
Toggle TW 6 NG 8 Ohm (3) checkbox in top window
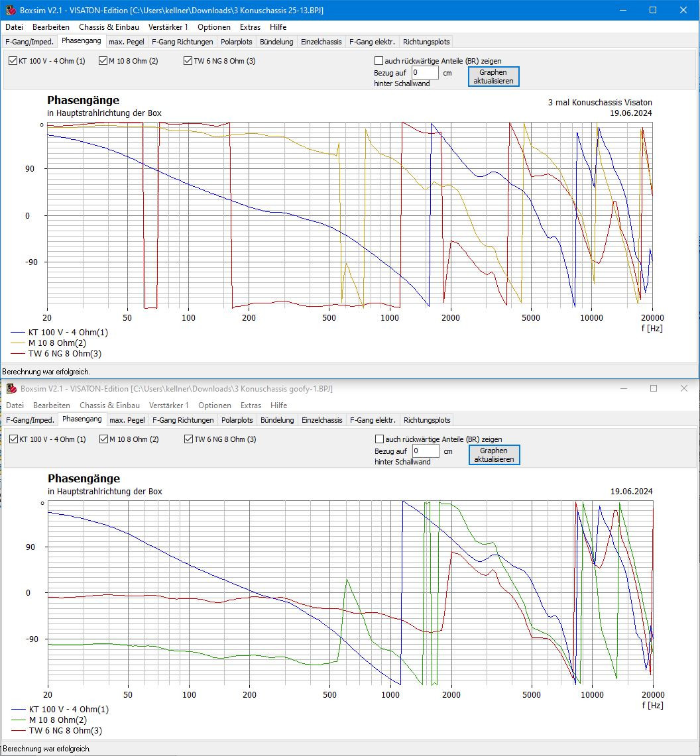188,61
